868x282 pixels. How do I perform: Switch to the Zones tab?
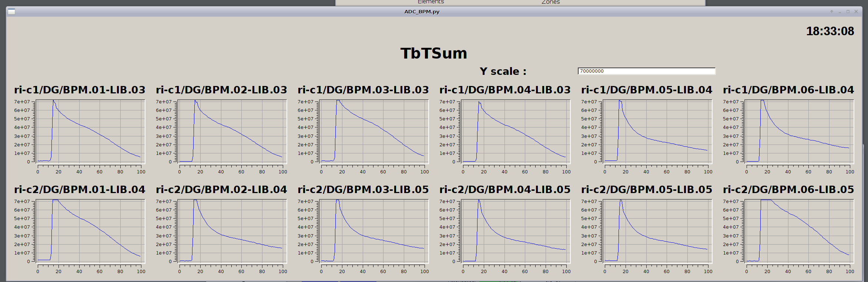pos(550,2)
